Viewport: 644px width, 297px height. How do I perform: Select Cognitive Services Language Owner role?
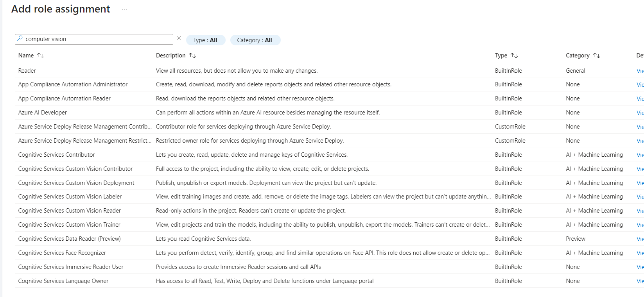(x=329, y=281)
